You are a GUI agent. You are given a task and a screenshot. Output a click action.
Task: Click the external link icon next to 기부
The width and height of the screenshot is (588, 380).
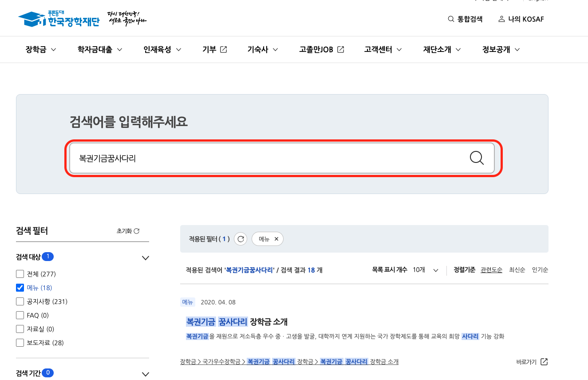coord(224,49)
